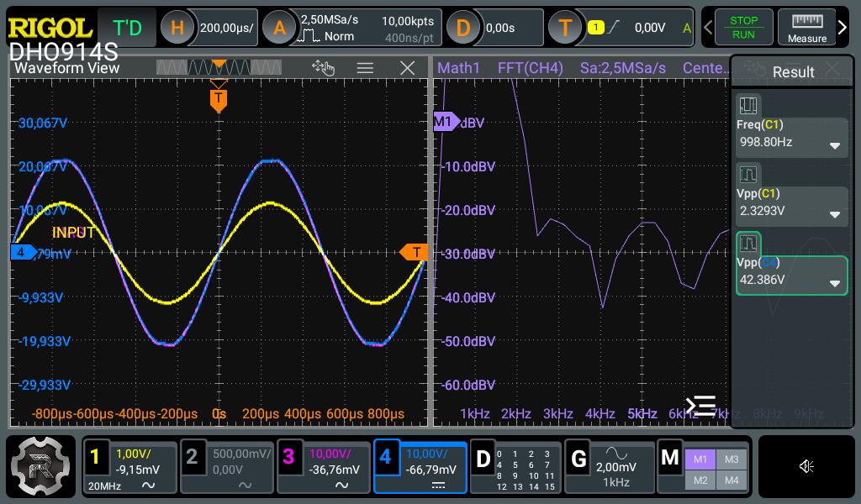Click the right arrow in top toolbar
This screenshot has width=861, height=504.
point(843,27)
